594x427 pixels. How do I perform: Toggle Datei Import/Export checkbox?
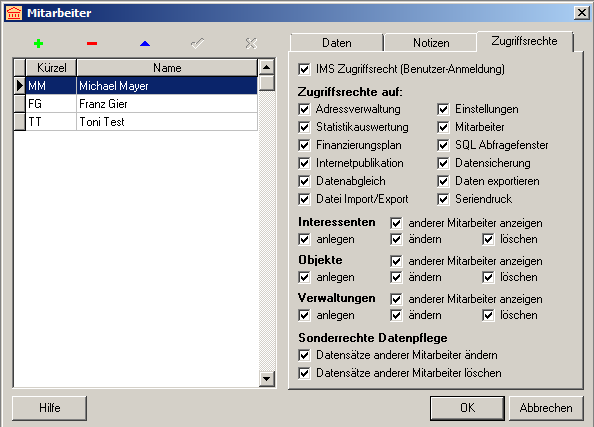pos(304,199)
